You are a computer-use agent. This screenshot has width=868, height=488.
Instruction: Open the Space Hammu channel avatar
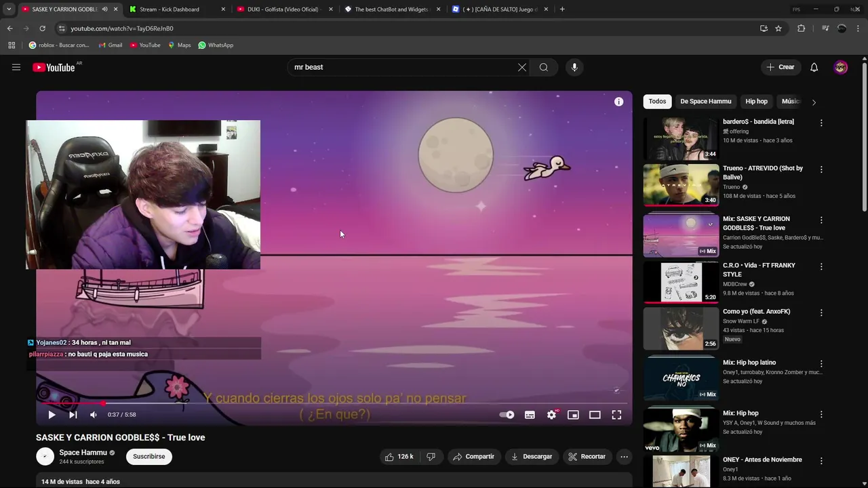coord(45,457)
